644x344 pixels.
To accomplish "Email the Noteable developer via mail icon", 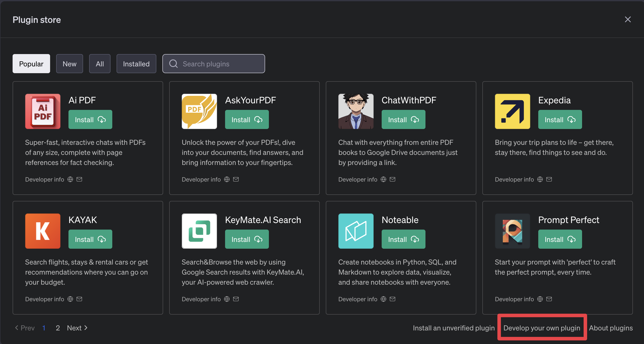I will (x=392, y=299).
